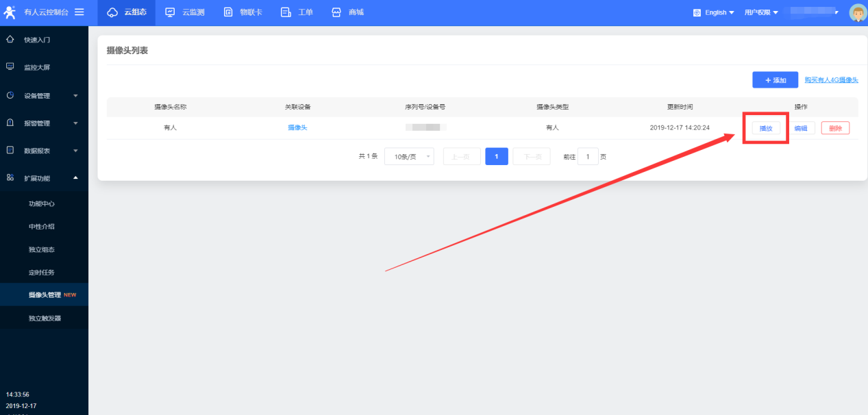Click the 快速入门 home icon
Viewport: 868px width, 415px height.
(10, 40)
